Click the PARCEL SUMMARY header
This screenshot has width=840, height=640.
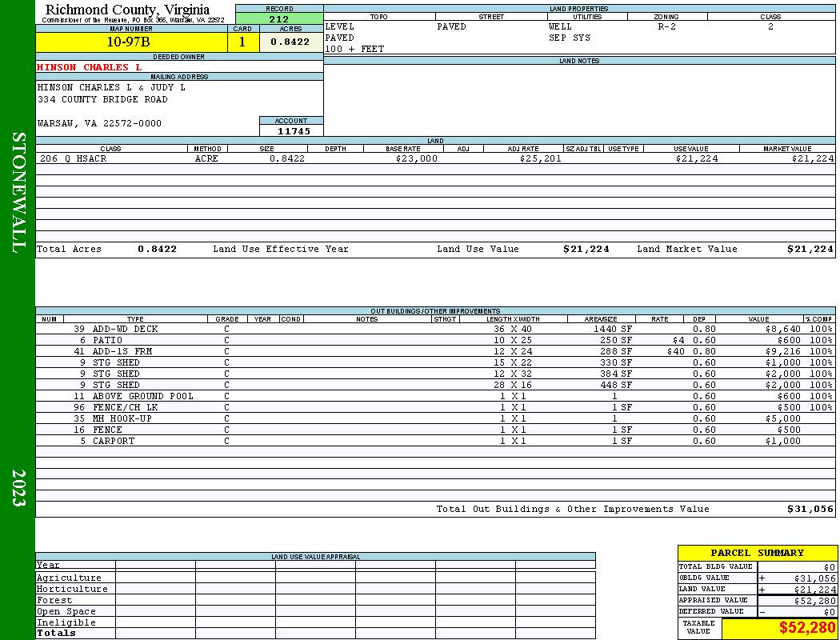click(x=757, y=553)
